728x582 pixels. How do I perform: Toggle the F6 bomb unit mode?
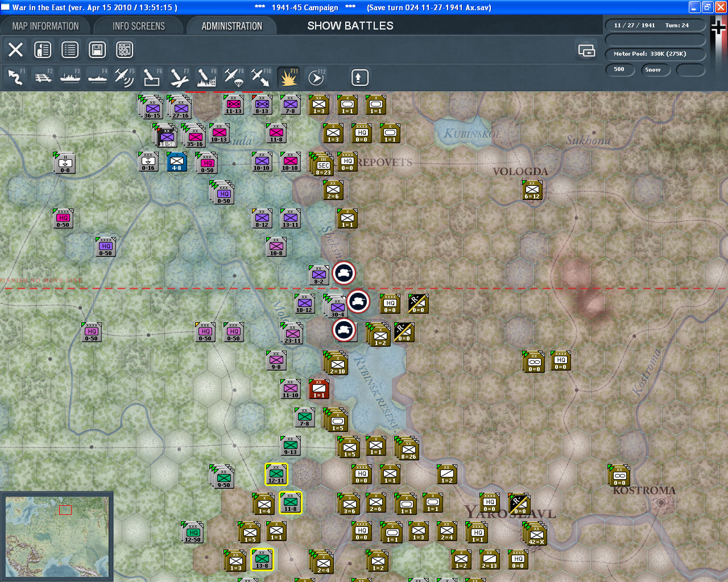[152, 77]
